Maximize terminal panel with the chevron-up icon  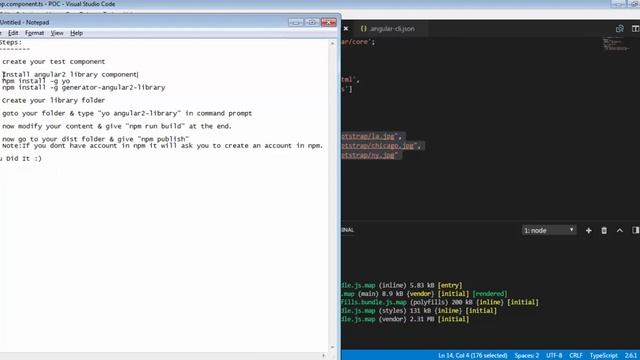(620, 231)
